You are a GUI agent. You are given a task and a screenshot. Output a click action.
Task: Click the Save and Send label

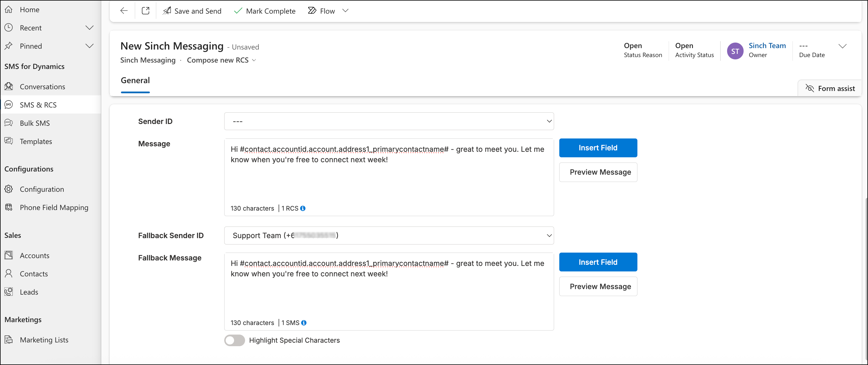[x=198, y=11]
